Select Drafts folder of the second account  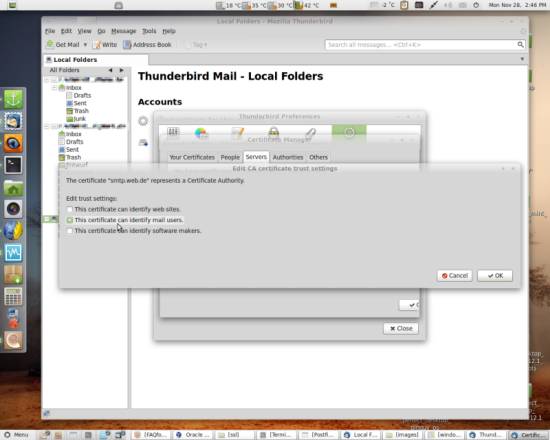click(x=71, y=142)
